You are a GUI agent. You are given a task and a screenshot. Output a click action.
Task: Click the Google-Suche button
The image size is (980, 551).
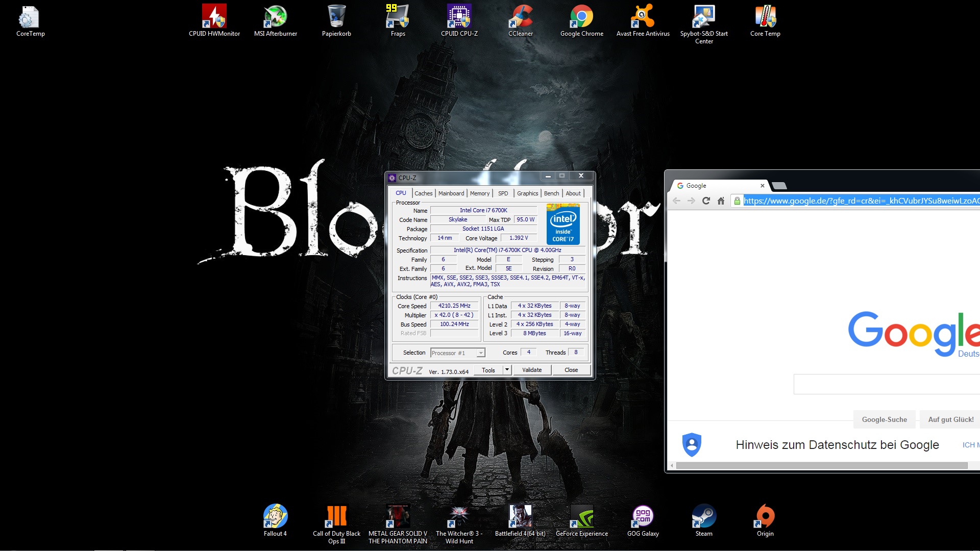884,419
